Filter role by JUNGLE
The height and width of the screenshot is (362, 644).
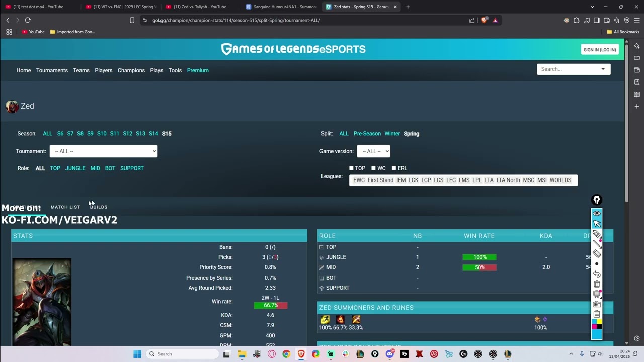75,168
